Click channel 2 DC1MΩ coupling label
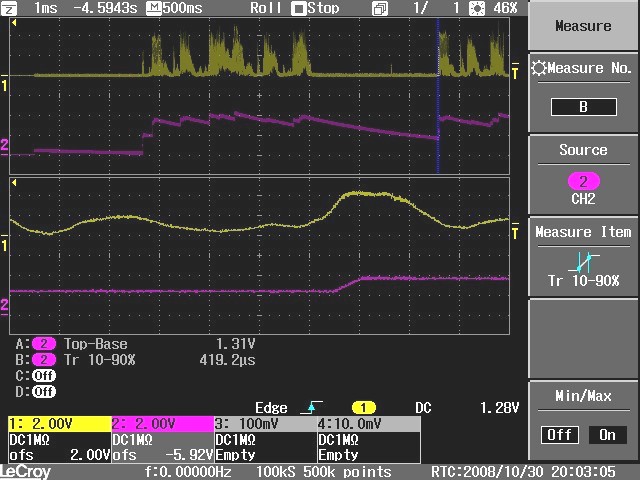Viewport: 640px width, 480px height. (x=133, y=440)
